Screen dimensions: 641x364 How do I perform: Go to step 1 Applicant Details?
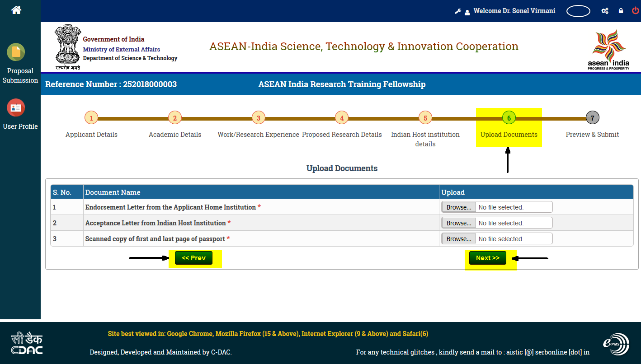[x=91, y=118]
